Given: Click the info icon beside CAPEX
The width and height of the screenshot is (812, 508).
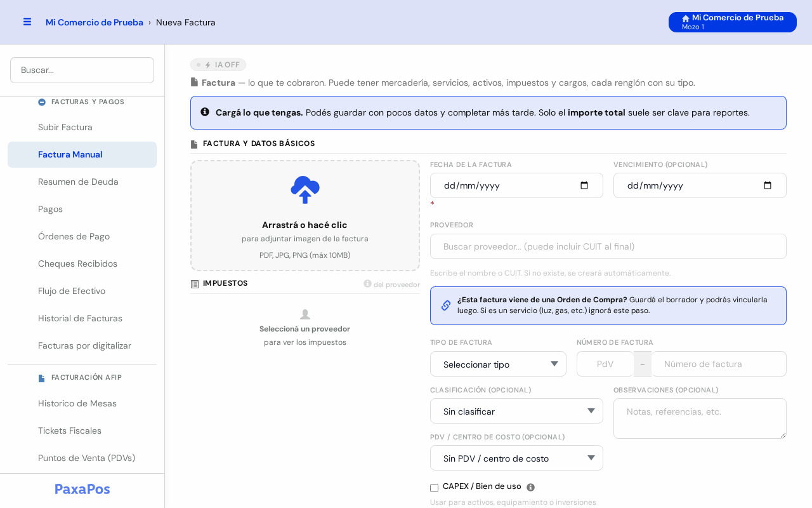Looking at the screenshot, I should coord(531,487).
